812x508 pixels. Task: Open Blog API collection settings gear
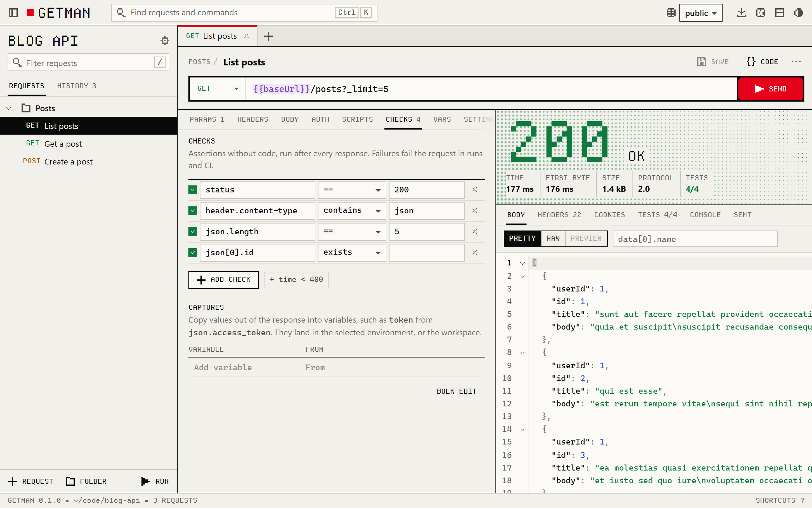165,41
